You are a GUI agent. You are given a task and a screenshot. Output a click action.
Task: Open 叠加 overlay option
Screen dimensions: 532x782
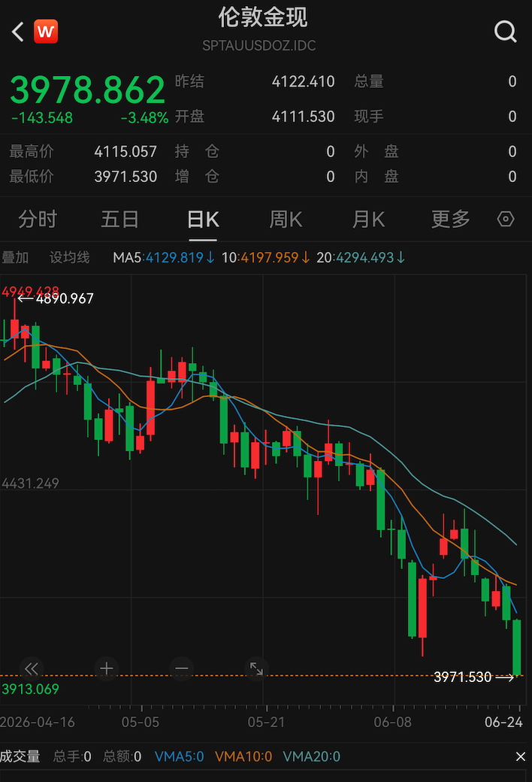[15, 257]
